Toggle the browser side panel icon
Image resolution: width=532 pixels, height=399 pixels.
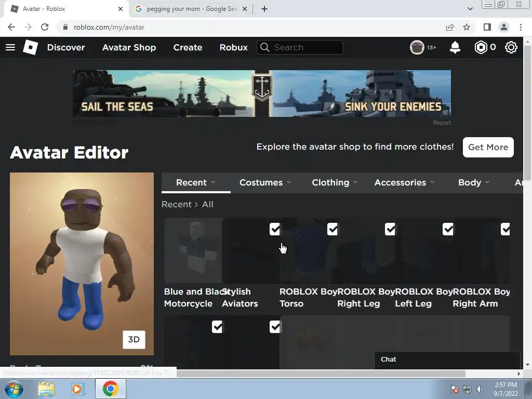coord(487,27)
